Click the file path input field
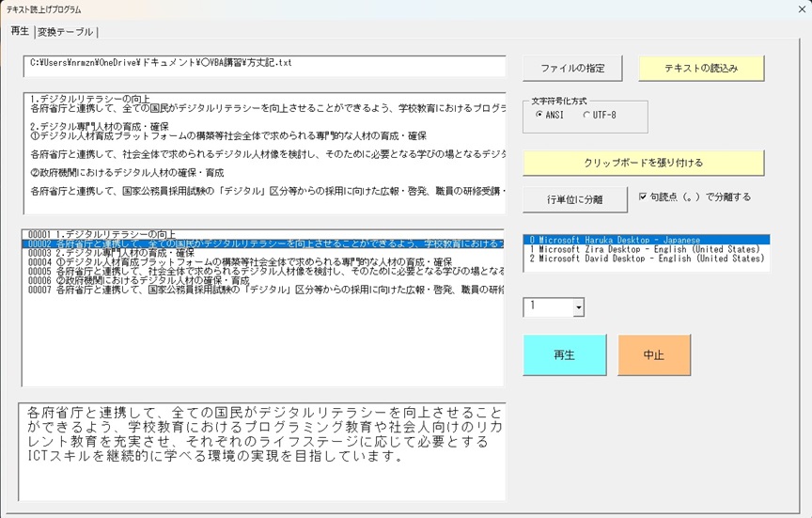This screenshot has height=518, width=812. click(x=264, y=64)
